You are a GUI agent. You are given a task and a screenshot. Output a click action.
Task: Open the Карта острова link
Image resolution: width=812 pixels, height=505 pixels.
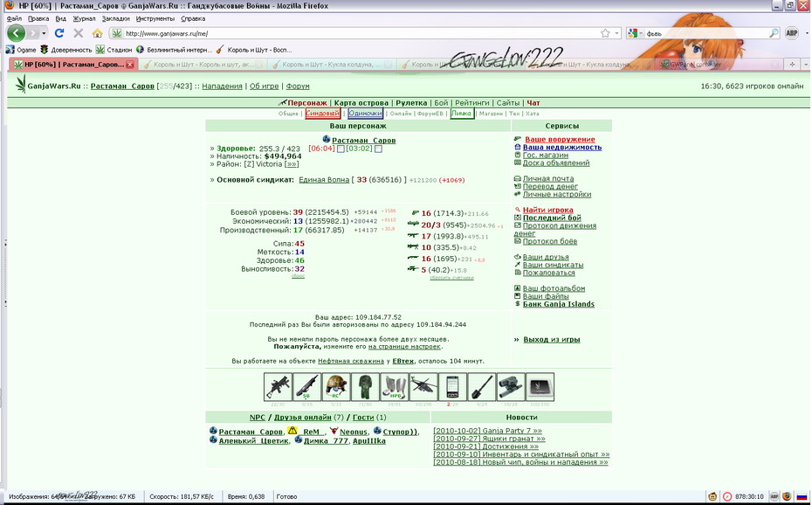(x=361, y=102)
